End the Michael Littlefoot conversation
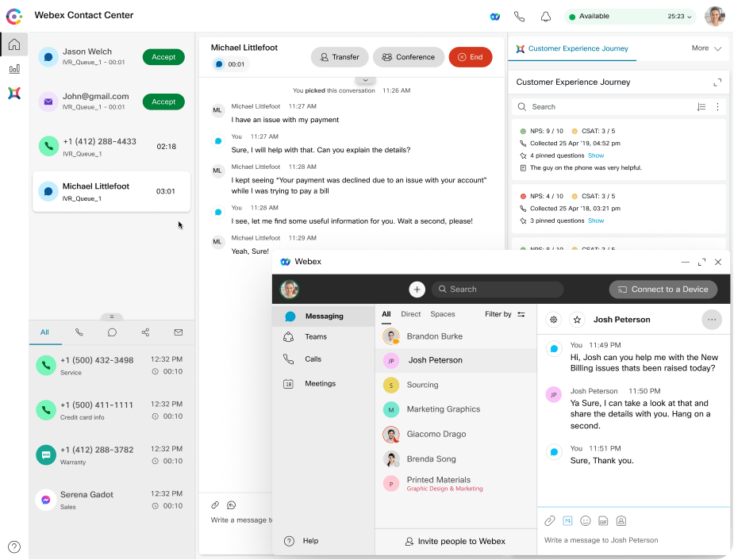The image size is (734, 560). (x=471, y=57)
